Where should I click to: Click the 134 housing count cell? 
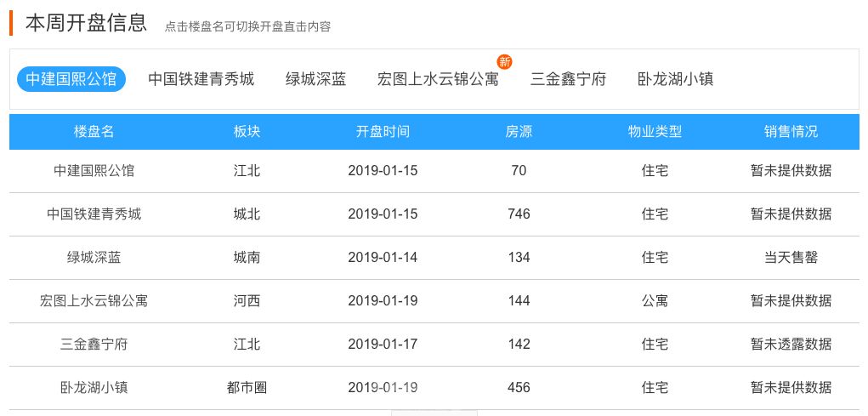519,257
